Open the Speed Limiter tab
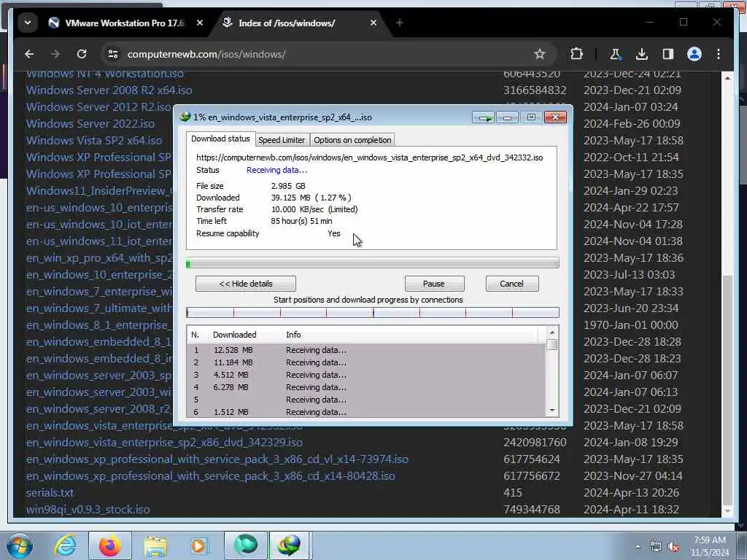The height and width of the screenshot is (560, 747). [x=282, y=140]
